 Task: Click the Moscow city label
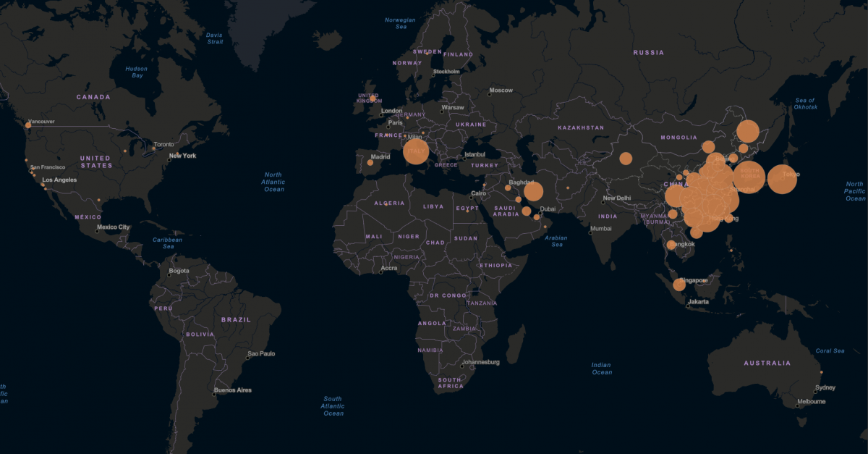pos(501,91)
